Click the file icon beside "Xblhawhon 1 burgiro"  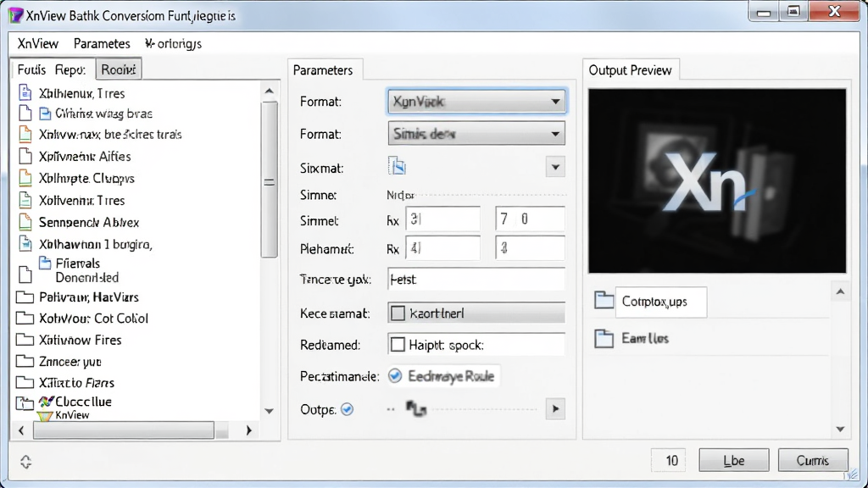point(25,243)
